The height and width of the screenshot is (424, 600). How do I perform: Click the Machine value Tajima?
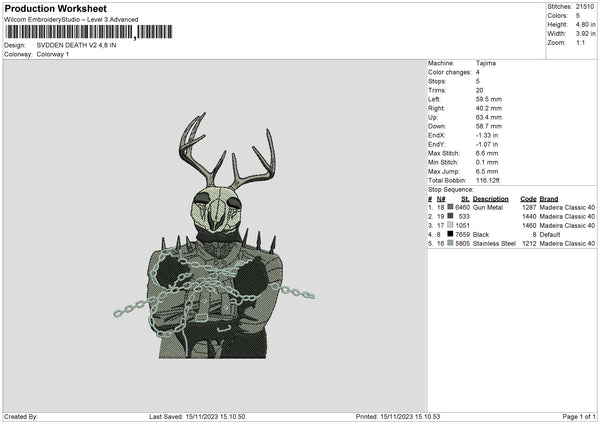[x=486, y=63]
